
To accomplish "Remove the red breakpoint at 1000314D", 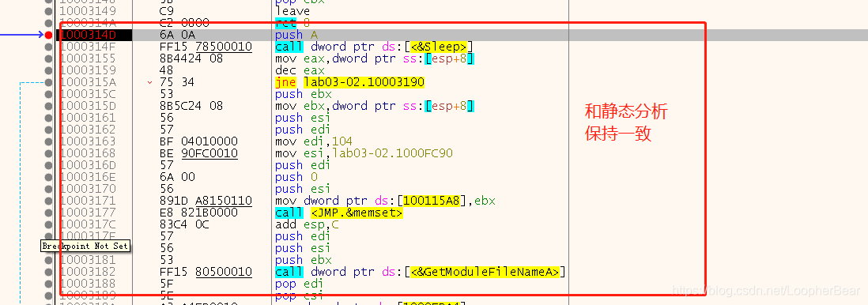I will [49, 35].
